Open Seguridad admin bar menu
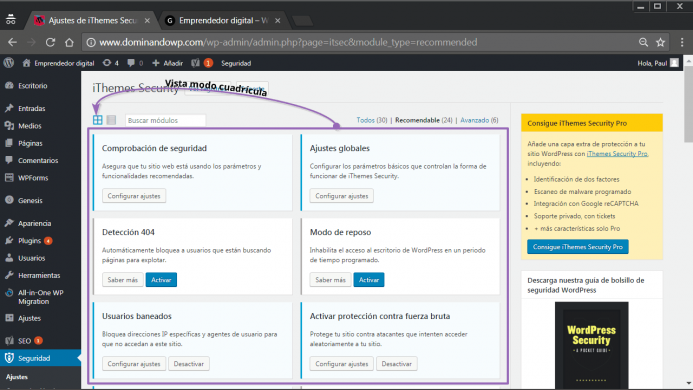 (x=236, y=63)
